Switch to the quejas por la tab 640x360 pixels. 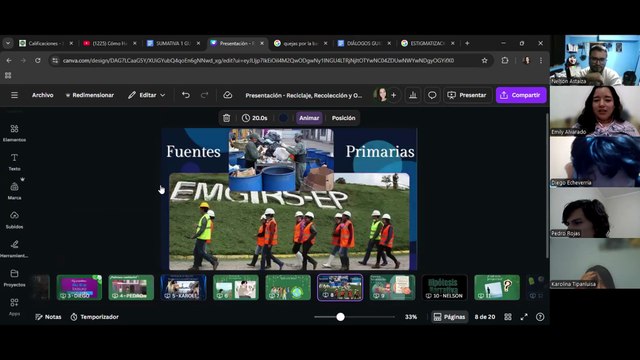coord(300,43)
